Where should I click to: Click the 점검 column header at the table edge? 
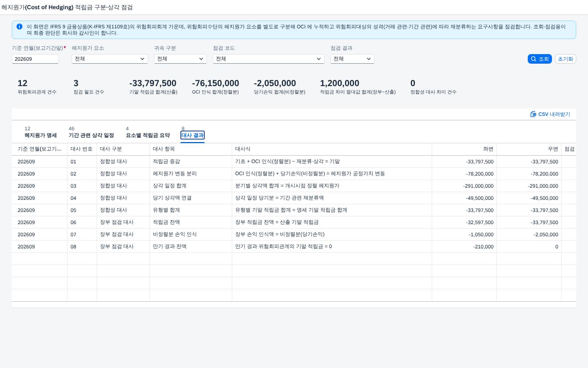(x=569, y=149)
